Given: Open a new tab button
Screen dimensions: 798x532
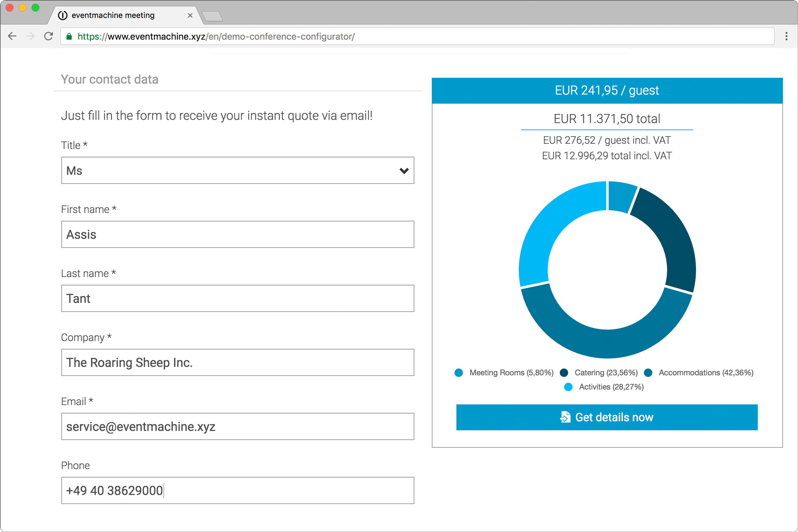Looking at the screenshot, I should (212, 16).
